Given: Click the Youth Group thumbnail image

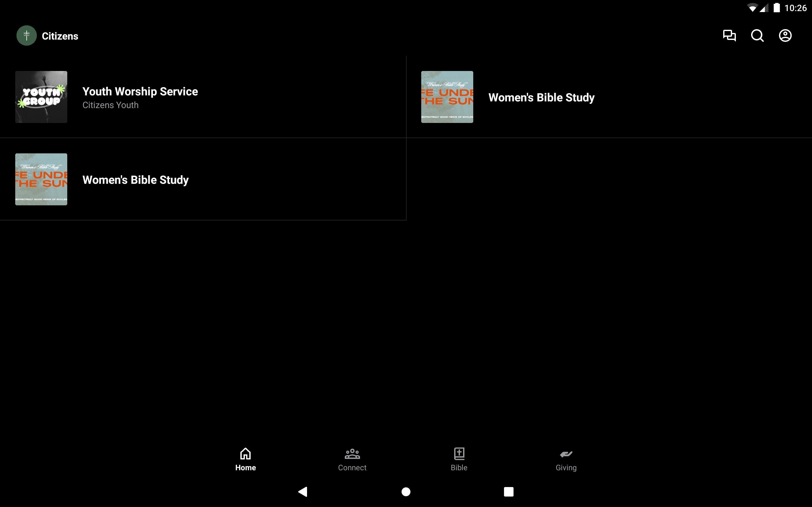Looking at the screenshot, I should 41,97.
